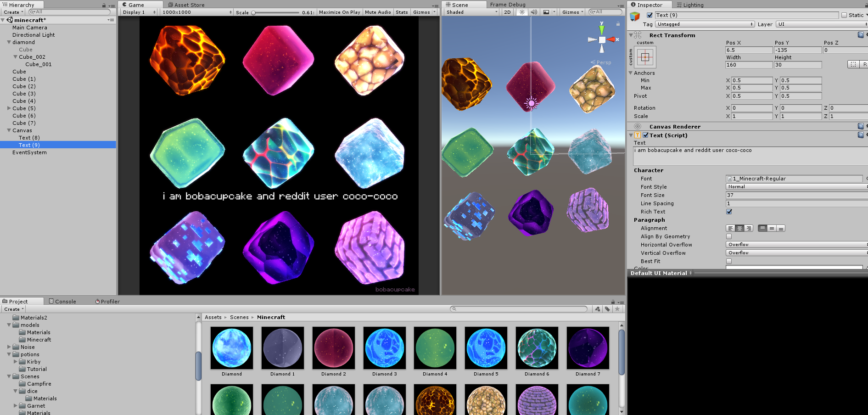868x415 pixels.
Task: Switch to the Asset Store tab
Action: [x=186, y=5]
